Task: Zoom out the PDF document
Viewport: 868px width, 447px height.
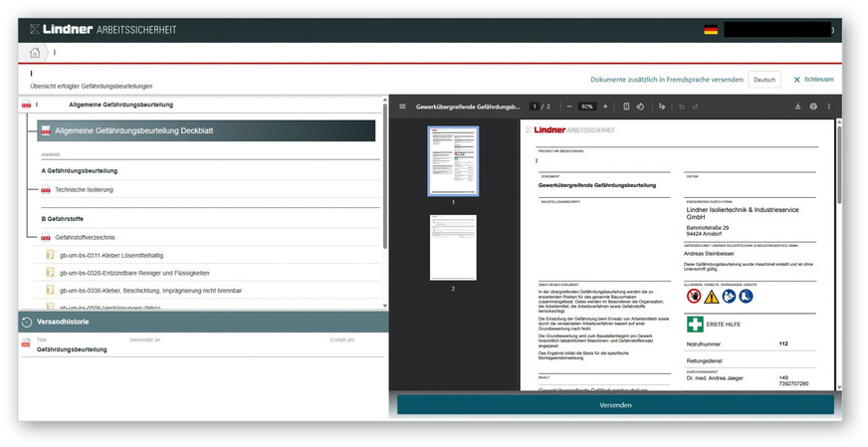Action: click(x=568, y=107)
